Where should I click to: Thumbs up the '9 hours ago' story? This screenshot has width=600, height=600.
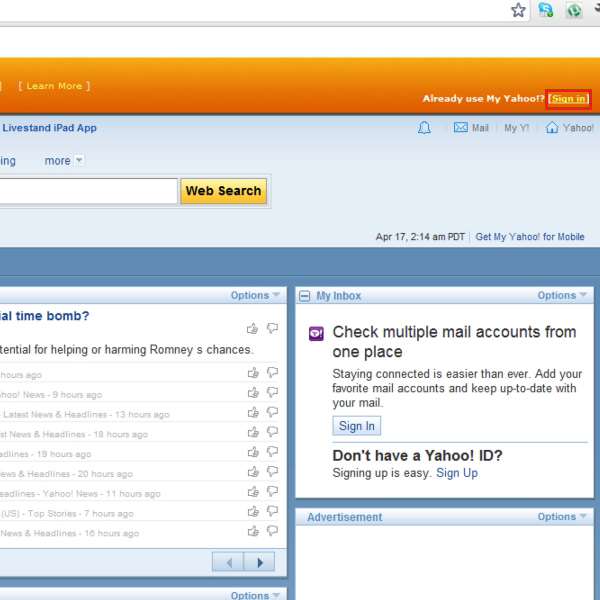(253, 393)
